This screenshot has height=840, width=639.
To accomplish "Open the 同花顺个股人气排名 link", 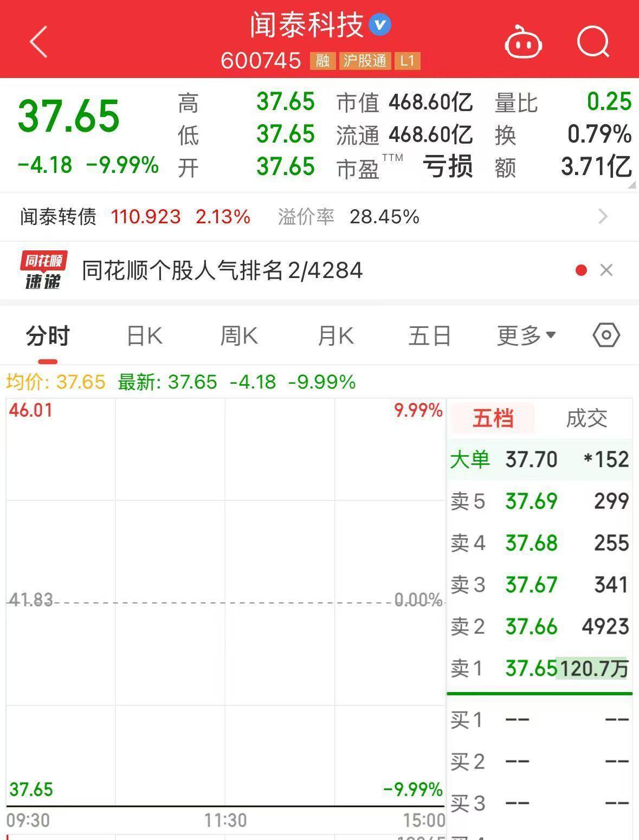I will [x=222, y=270].
